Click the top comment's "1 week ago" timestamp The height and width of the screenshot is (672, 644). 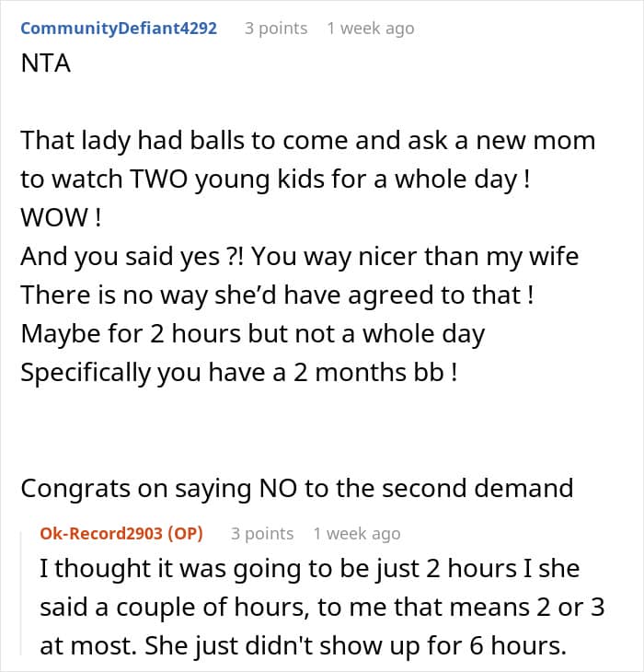coord(371,29)
